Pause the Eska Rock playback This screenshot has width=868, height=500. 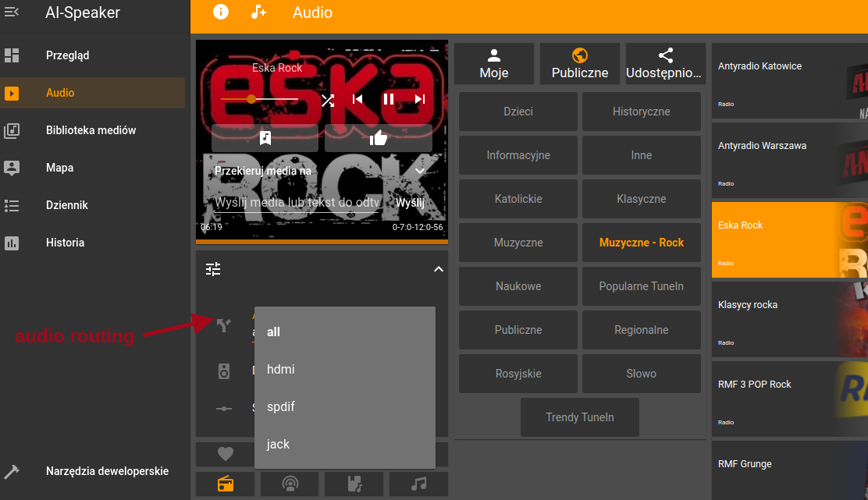(x=389, y=99)
